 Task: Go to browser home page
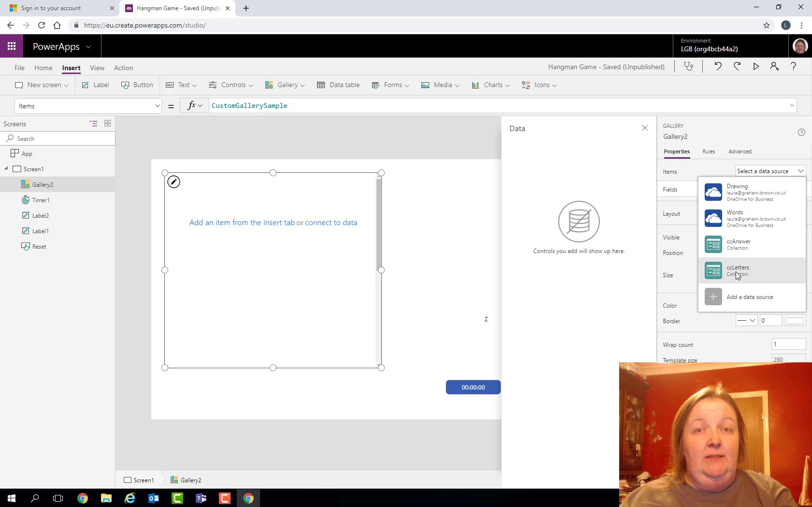[57, 25]
